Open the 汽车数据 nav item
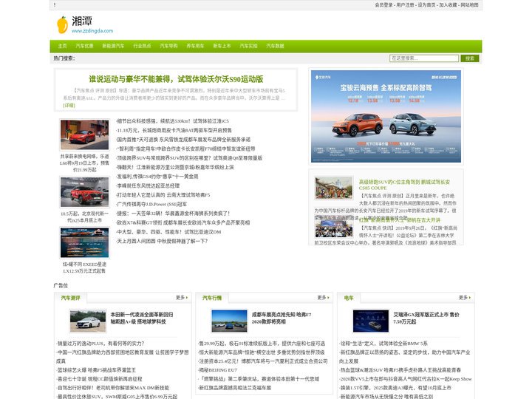The height and width of the screenshot is (399, 532). pyautogui.click(x=275, y=46)
